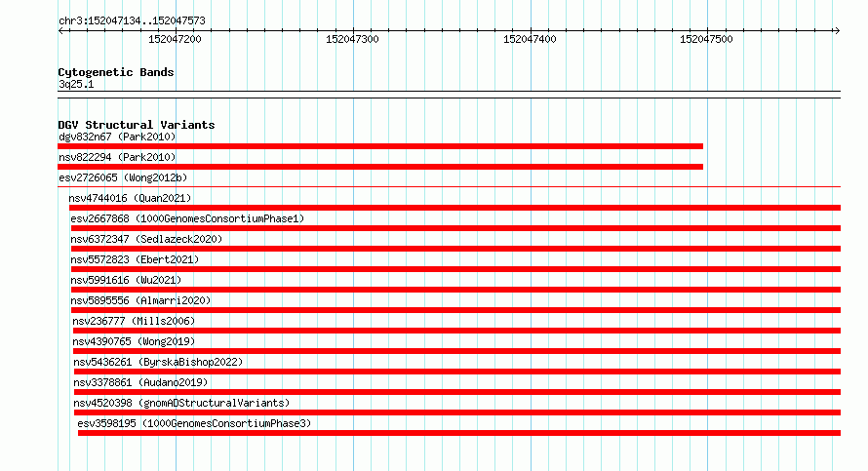This screenshot has height=471, width=868.
Task: Click the red bar under dgv832n67
Action: click(380, 146)
